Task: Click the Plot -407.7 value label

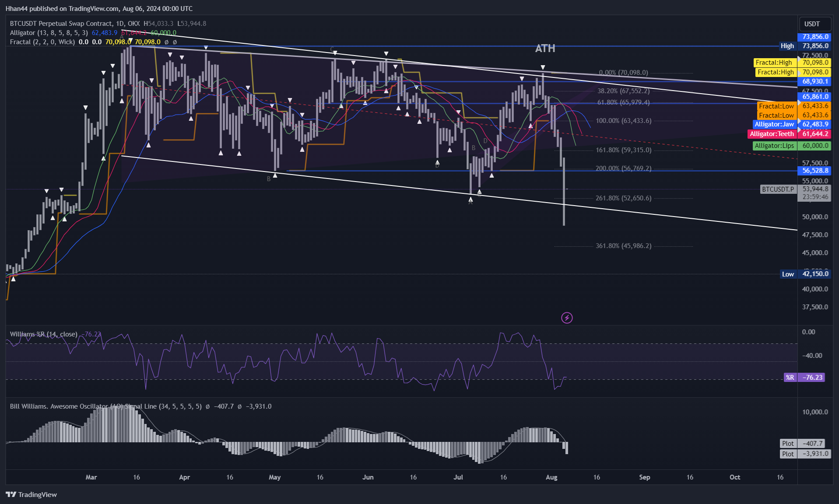Action: coord(803,444)
